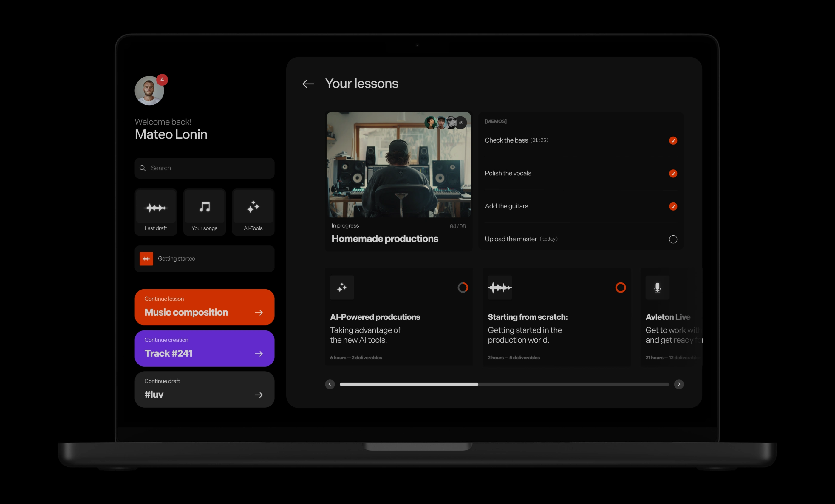
Task: Uncheck the Check the bass memo
Action: pos(673,141)
